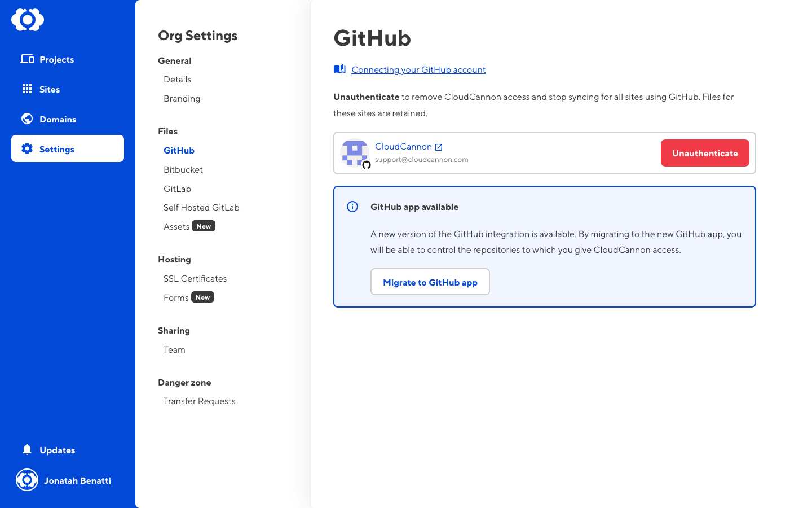Screen dimensions: 812x508
Task: Click the documentation book icon
Action: click(x=339, y=69)
